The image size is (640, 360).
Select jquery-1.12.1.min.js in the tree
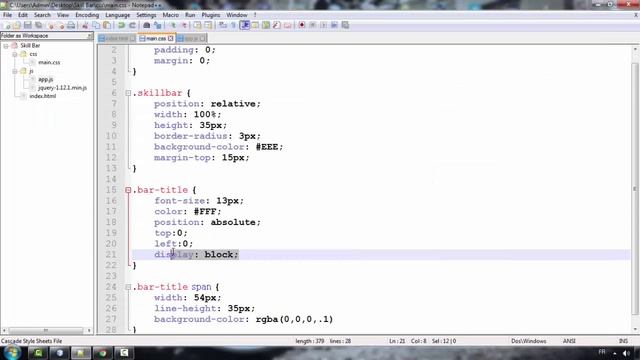tap(62, 88)
